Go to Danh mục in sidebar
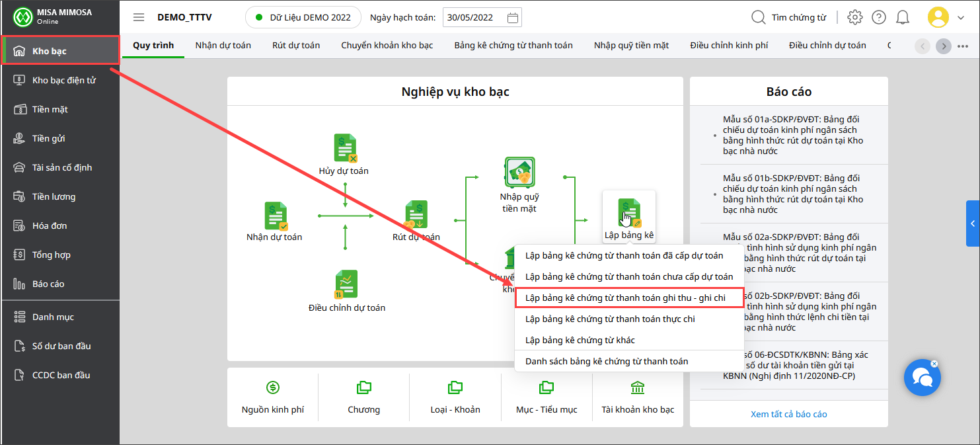This screenshot has height=445, width=980. (x=60, y=317)
